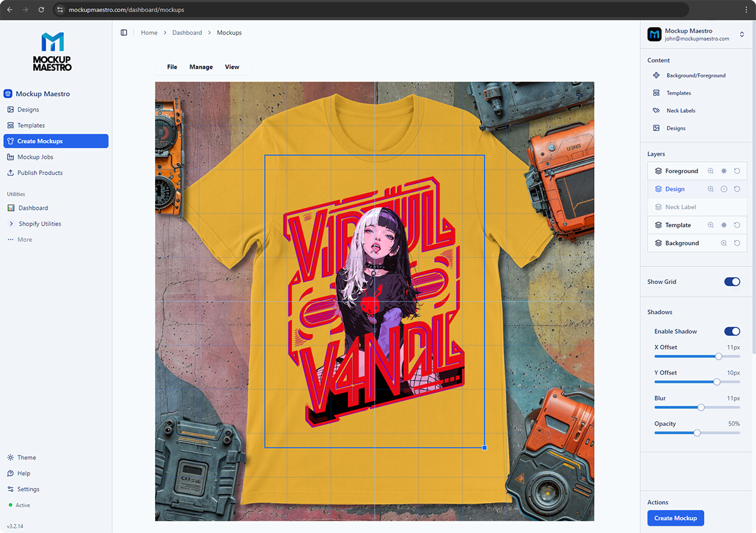Image resolution: width=756 pixels, height=533 pixels.
Task: Click the design bounding box resize handle
Action: pyautogui.click(x=484, y=448)
